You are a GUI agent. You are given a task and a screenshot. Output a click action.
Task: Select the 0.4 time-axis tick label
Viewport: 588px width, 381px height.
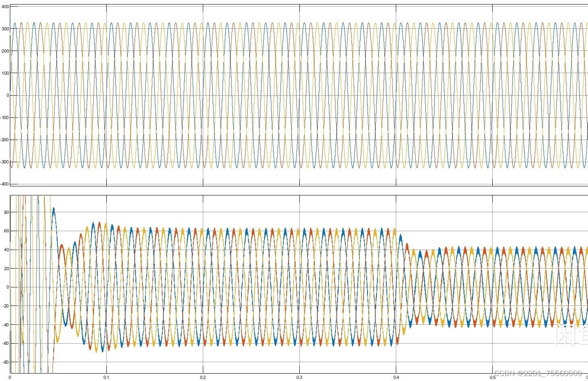pos(396,377)
